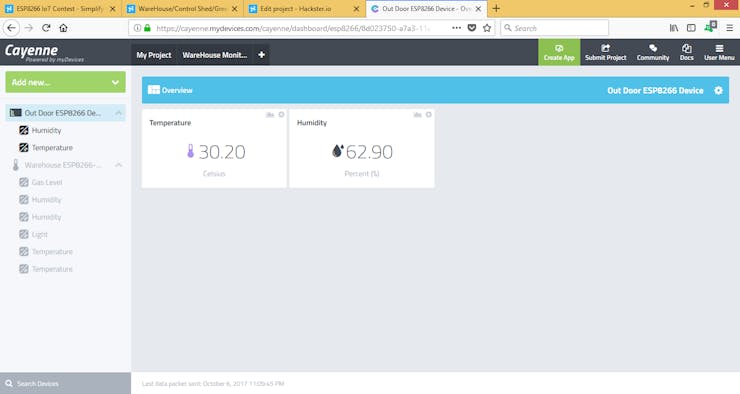Select Gas Level sensor in sidebar
This screenshot has height=394, width=740.
47,182
